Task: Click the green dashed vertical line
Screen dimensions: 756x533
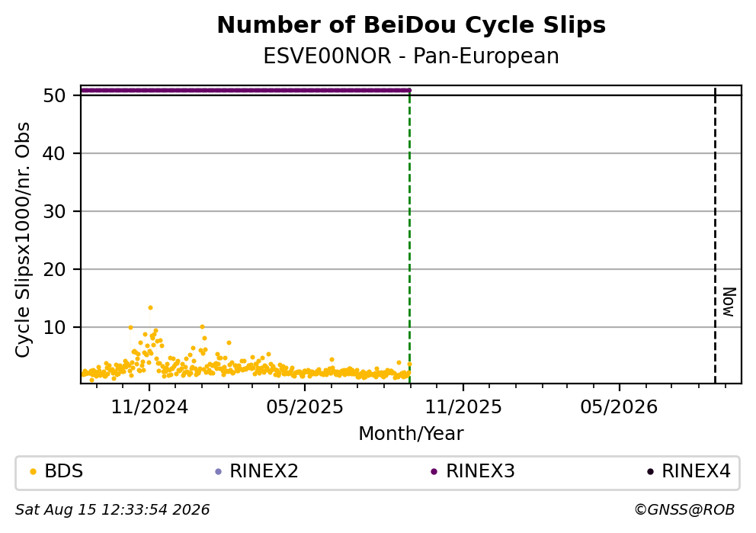Action: pos(409,236)
